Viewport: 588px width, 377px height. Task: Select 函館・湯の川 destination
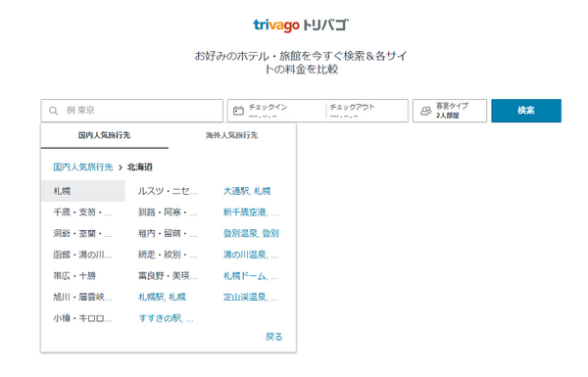point(83,256)
